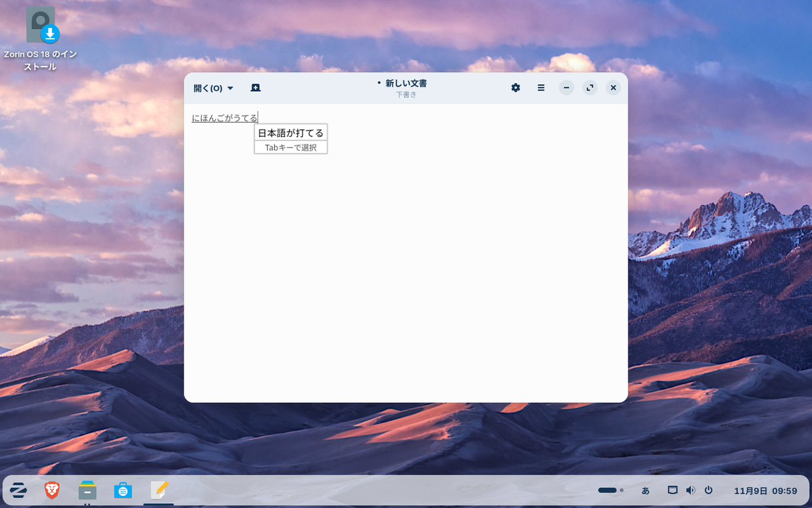Create a new tab with the new-document icon
Image resolution: width=812 pixels, height=508 pixels.
pyautogui.click(x=256, y=88)
